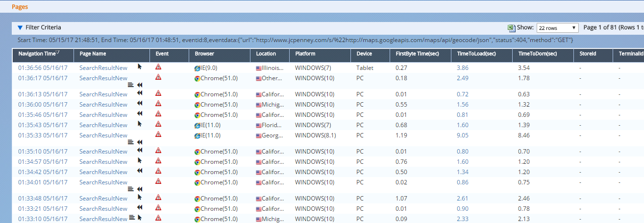Click the rewind arrows icon in the 01:36:17 row

(x=139, y=85)
